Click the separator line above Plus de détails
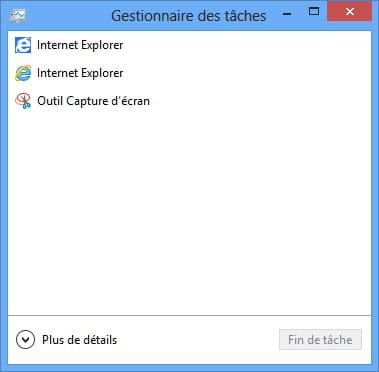 [189, 315]
